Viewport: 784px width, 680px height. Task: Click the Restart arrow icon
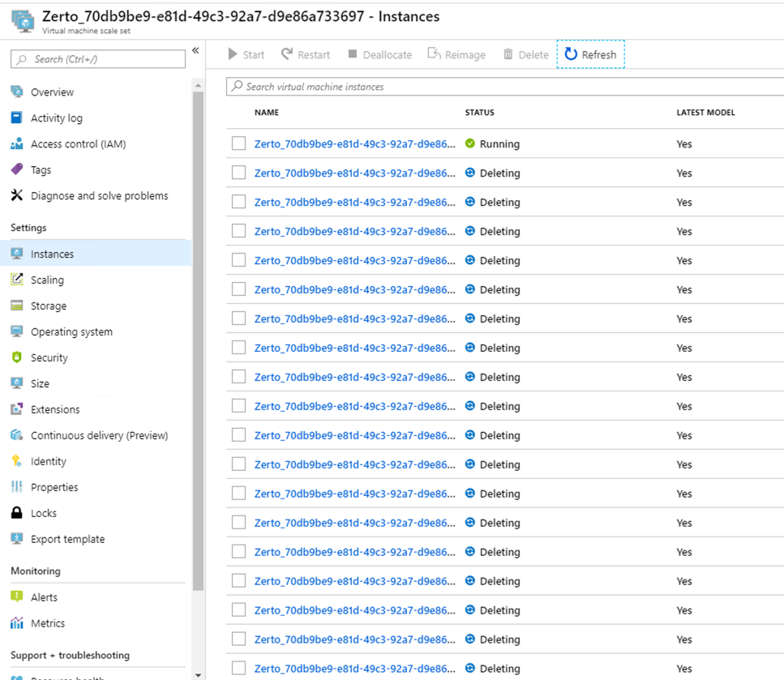coord(286,53)
